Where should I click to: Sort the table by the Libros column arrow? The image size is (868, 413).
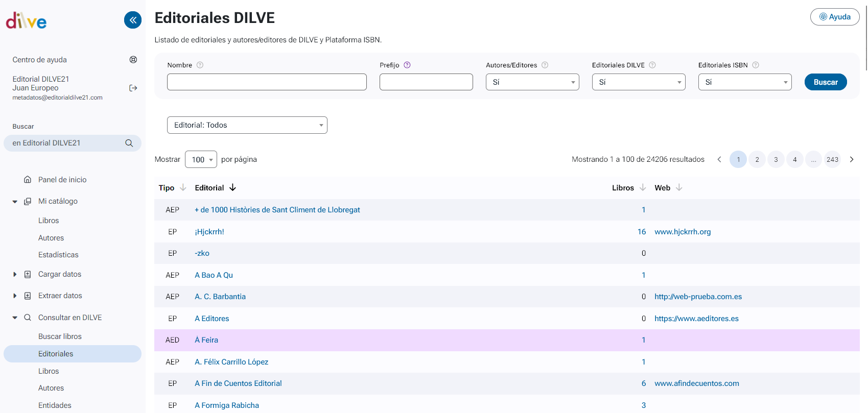[643, 187]
